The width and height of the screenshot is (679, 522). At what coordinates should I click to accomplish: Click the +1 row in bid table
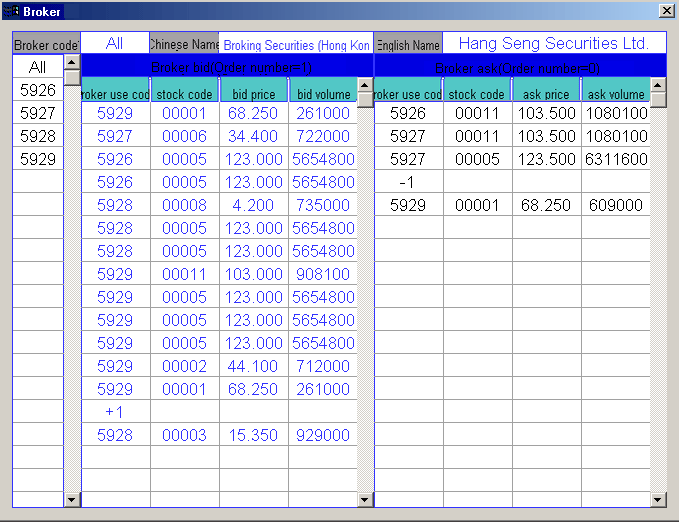point(219,412)
